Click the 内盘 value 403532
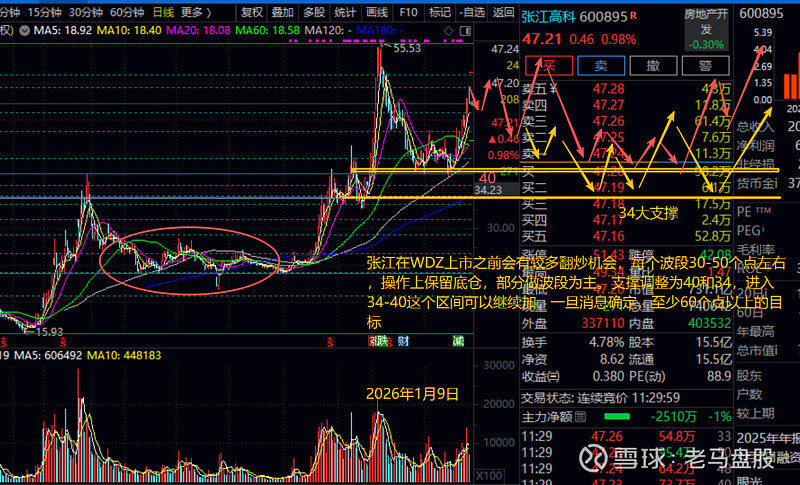 [x=709, y=323]
